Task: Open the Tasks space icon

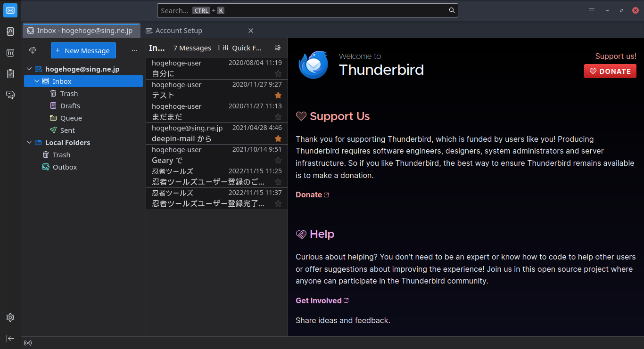Action: tap(10, 74)
